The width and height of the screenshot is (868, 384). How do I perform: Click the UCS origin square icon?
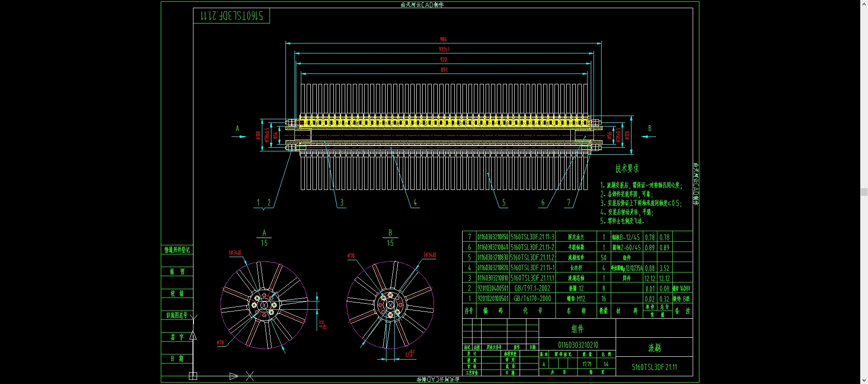click(x=193, y=376)
